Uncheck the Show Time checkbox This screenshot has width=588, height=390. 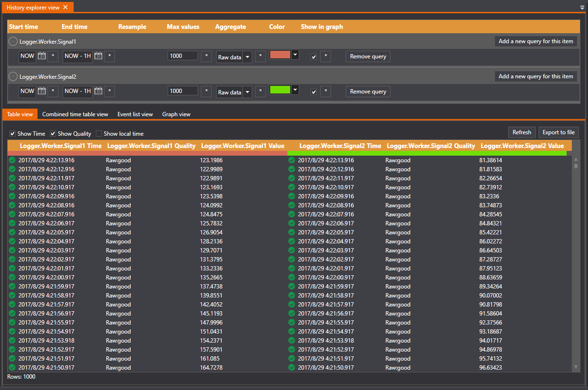pyautogui.click(x=13, y=134)
